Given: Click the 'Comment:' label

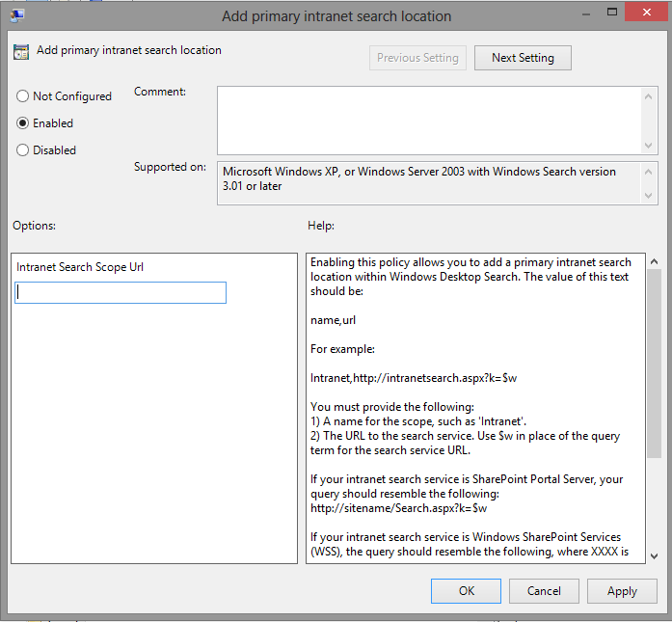Looking at the screenshot, I should pyautogui.click(x=160, y=92).
